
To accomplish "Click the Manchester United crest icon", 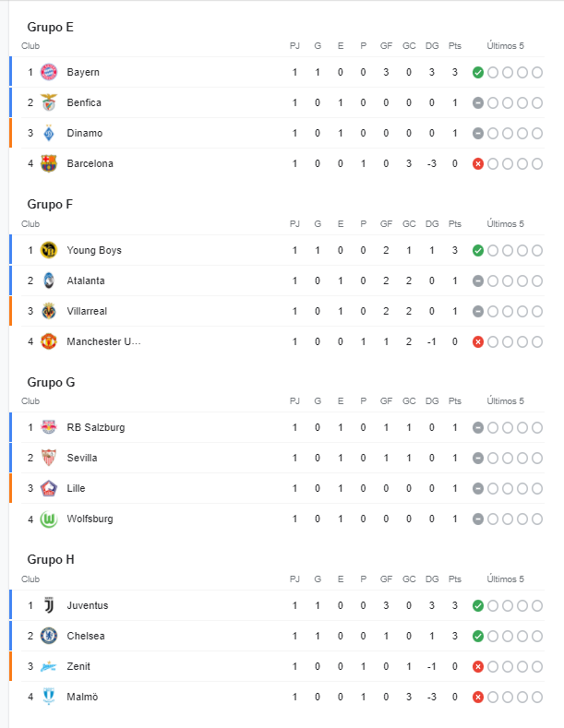I will pyautogui.click(x=49, y=341).
